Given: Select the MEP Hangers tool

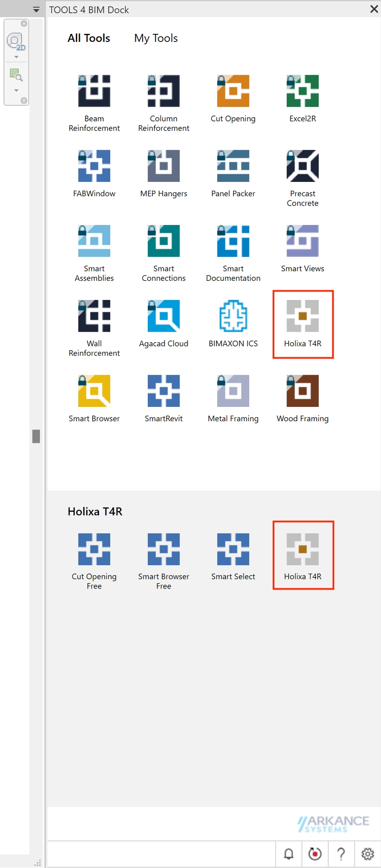Looking at the screenshot, I should (163, 166).
